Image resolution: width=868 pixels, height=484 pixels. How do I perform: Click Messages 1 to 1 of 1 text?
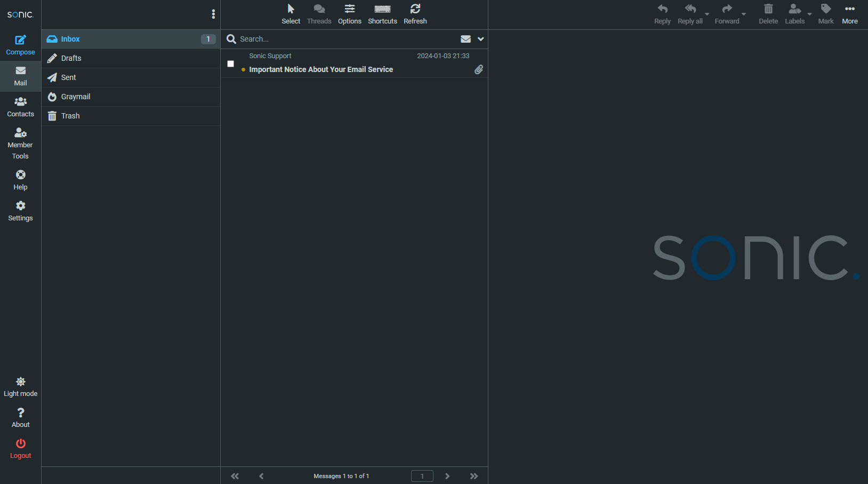coord(341,476)
